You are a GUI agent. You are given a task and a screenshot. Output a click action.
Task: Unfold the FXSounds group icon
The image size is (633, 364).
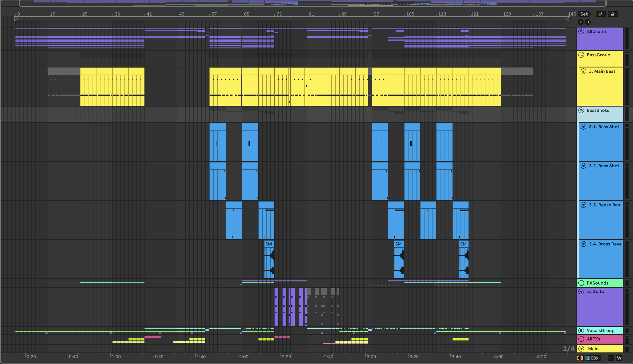click(581, 283)
